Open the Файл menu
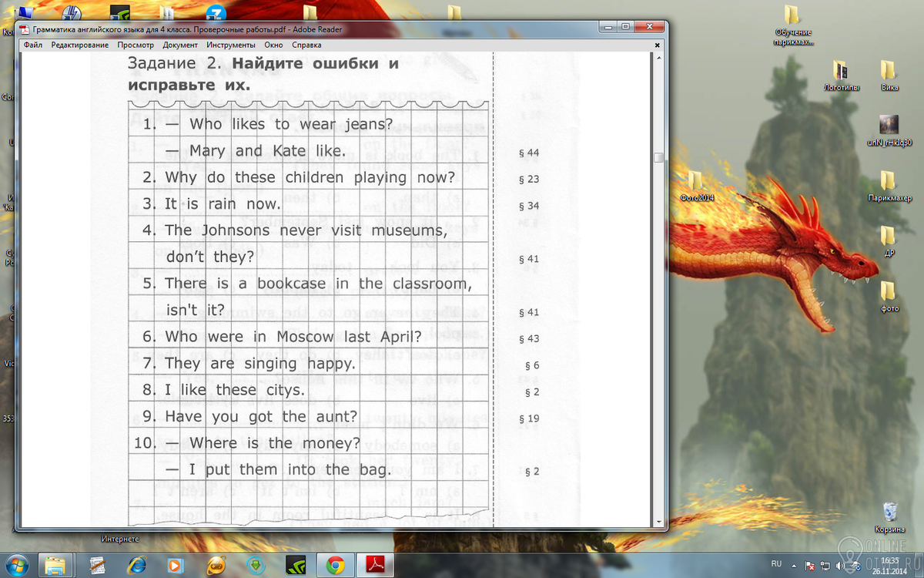Screen dimensions: 924x578 point(32,45)
